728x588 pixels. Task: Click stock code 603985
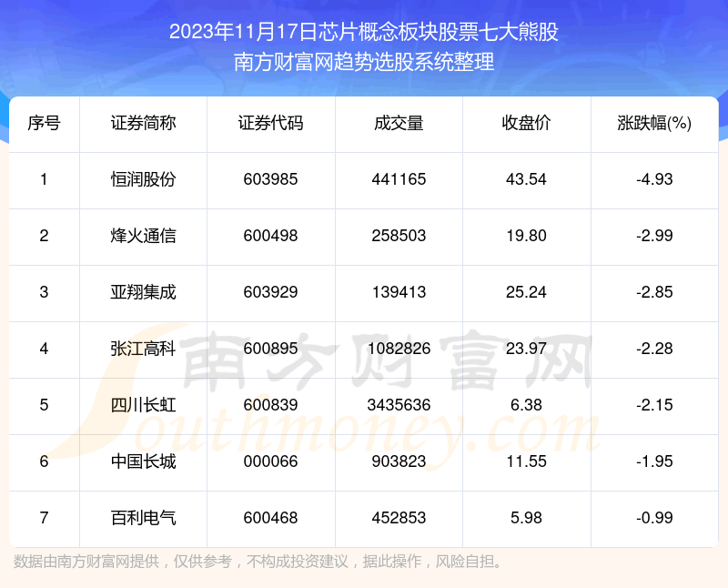click(x=270, y=179)
